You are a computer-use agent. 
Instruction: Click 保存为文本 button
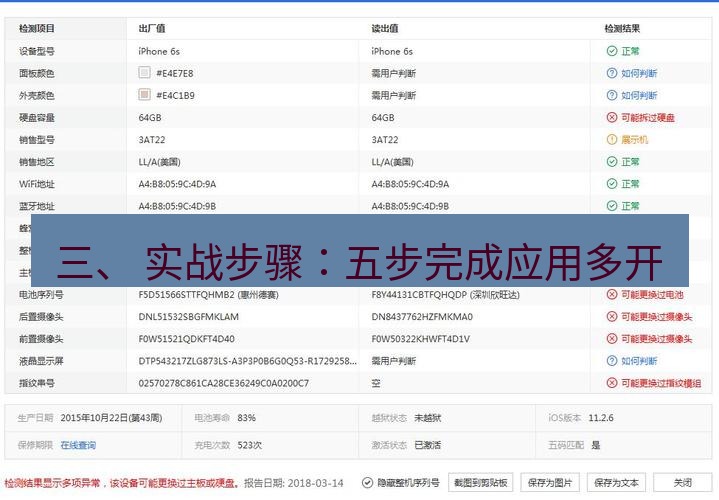pos(616,483)
